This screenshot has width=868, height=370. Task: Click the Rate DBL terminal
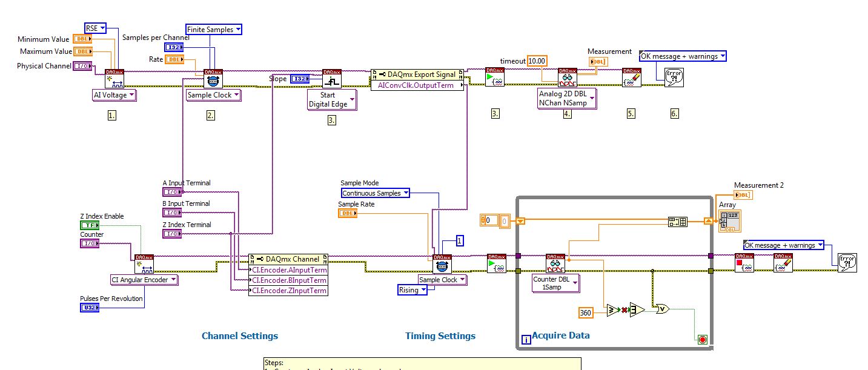tap(174, 59)
